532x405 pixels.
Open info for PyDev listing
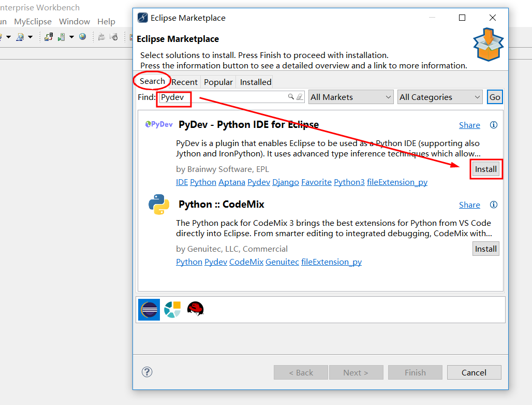494,125
